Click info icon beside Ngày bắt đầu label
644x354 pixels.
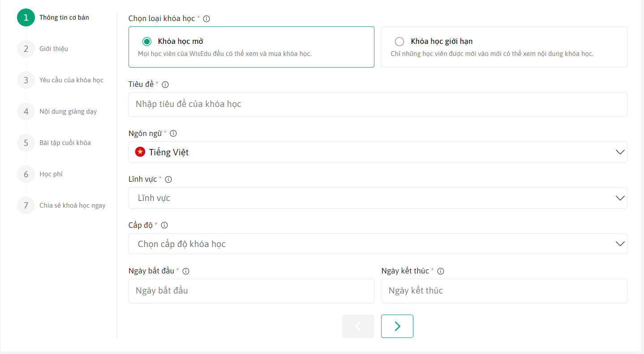[186, 271]
